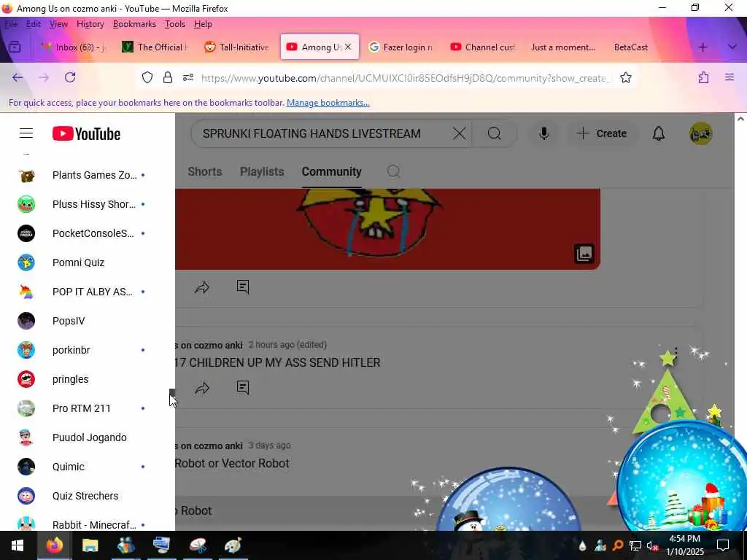Open comments on the red image post
747x560 pixels.
[x=243, y=287]
